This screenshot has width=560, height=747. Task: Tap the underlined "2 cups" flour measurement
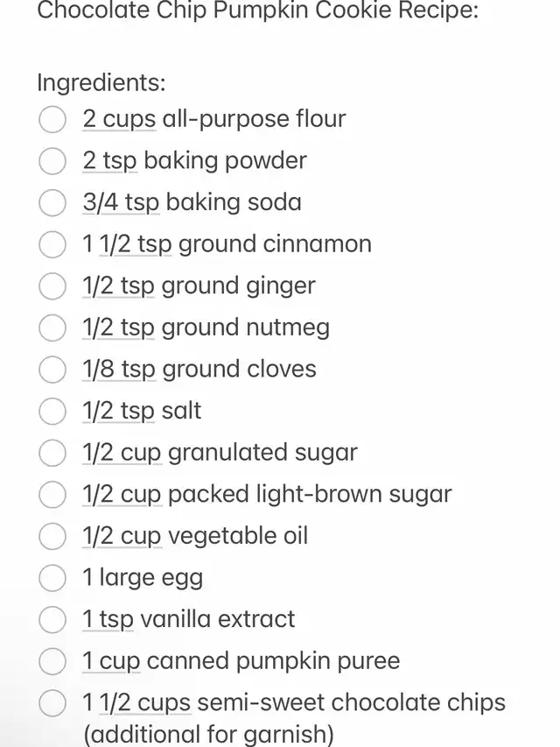tap(119, 119)
